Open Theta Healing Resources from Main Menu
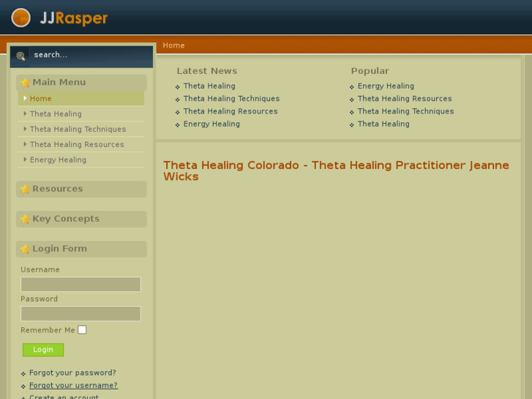The height and width of the screenshot is (399, 532). click(x=81, y=144)
